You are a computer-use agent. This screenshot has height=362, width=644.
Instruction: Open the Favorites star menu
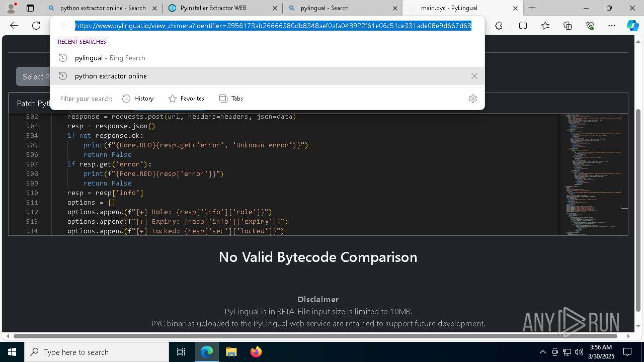click(x=545, y=26)
